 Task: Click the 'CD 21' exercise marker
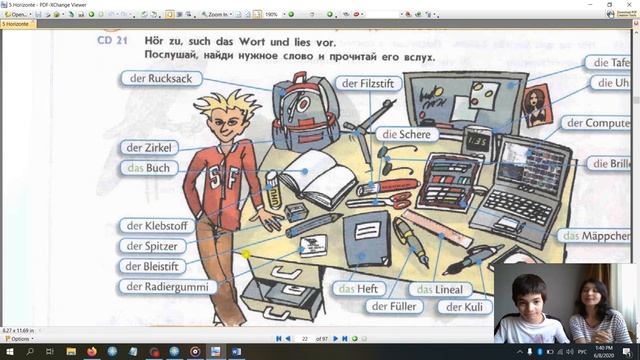click(x=113, y=40)
